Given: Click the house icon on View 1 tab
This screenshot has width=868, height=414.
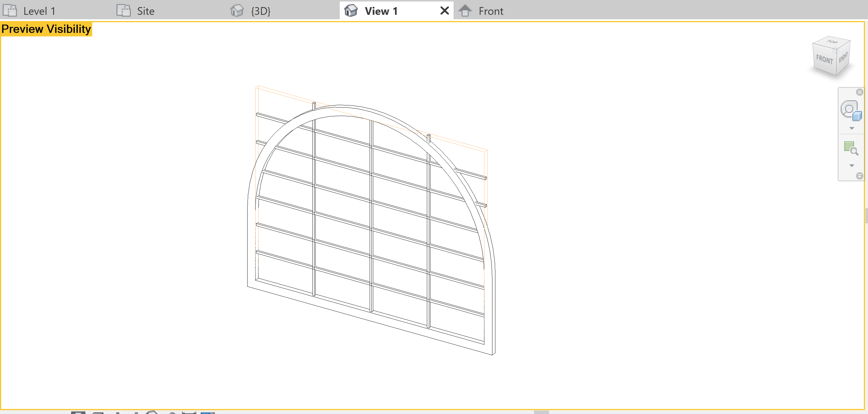Looking at the screenshot, I should pyautogui.click(x=351, y=10).
